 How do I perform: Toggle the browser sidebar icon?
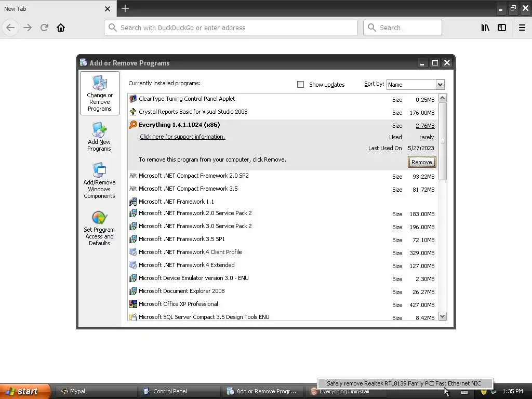point(502,28)
